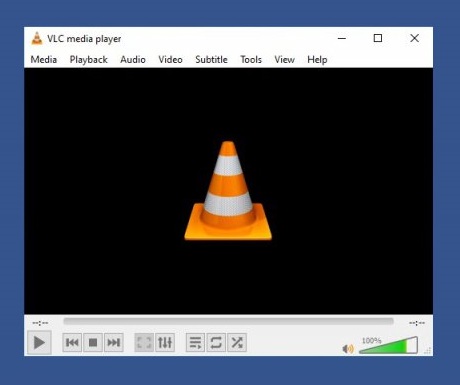Click the large cone in video area
The height and width of the screenshot is (385, 460).
tap(228, 190)
